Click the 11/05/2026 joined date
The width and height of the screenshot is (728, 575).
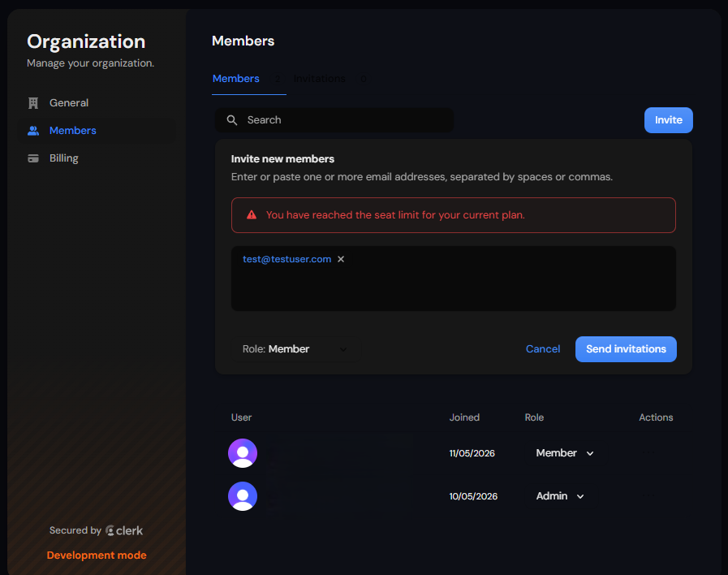tap(472, 453)
